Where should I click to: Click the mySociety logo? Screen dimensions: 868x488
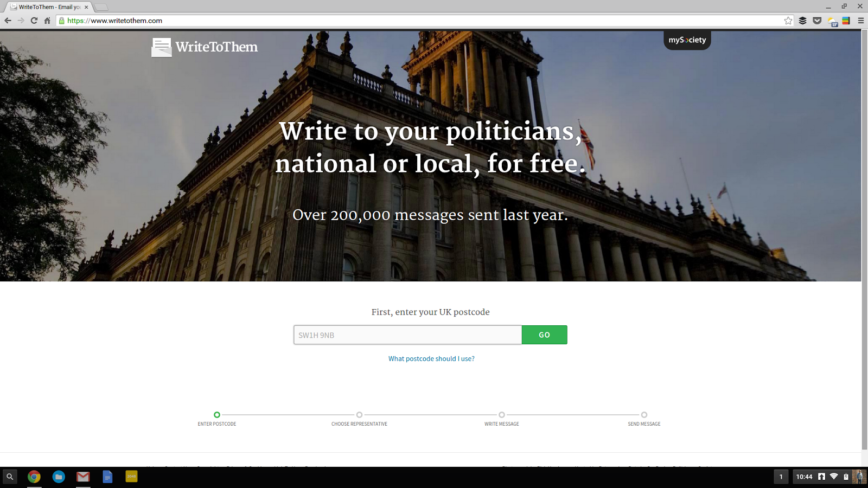[x=687, y=39]
